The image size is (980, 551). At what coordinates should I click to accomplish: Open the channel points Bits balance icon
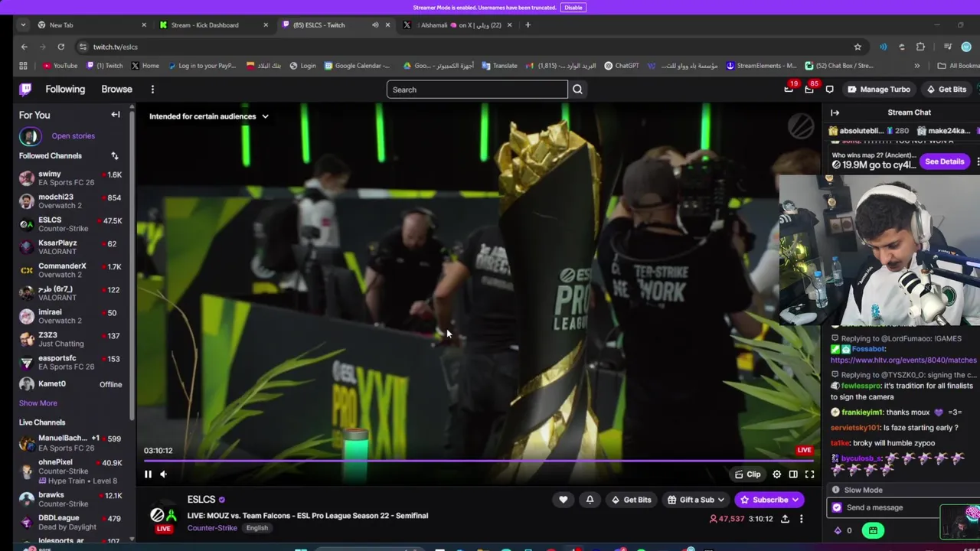842,530
